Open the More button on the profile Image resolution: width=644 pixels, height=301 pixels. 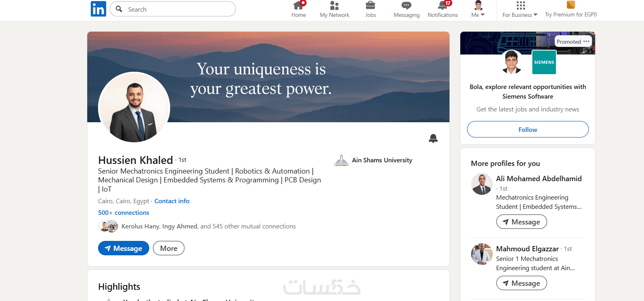click(169, 248)
